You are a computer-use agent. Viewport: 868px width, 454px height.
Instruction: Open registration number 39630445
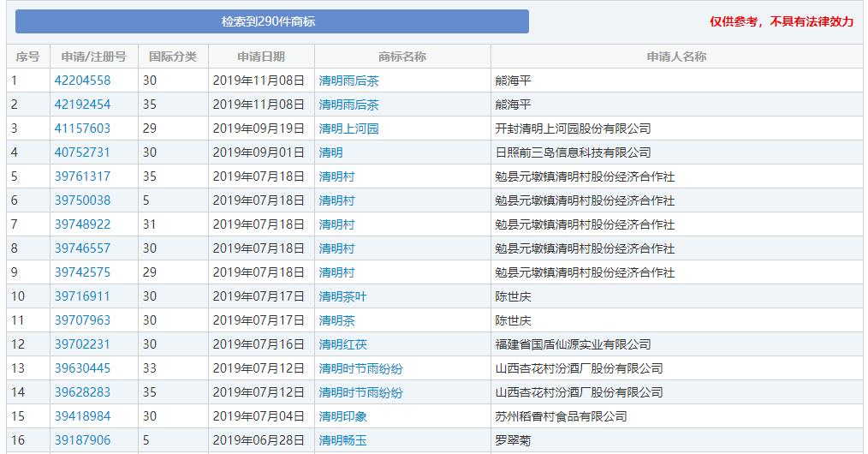tap(82, 368)
